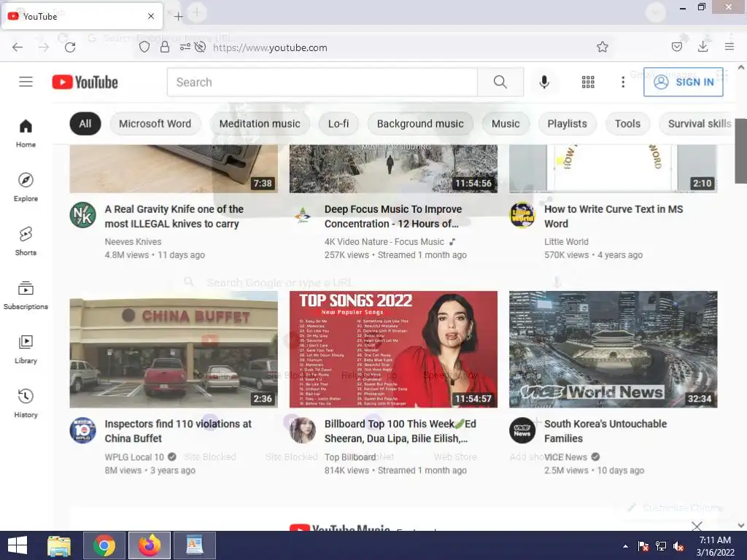Click the search magnifier button
Screen dimensions: 747x560
pyautogui.click(x=500, y=82)
